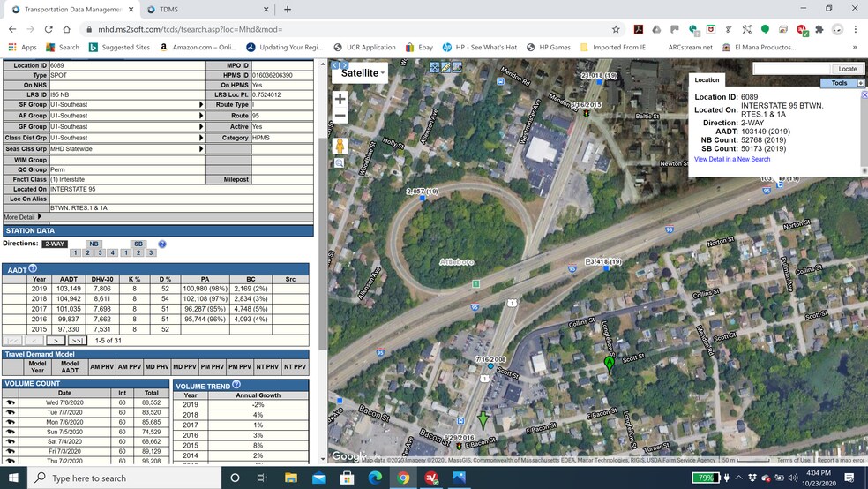Expand the map Tools panel
868x489 pixels.
click(x=860, y=83)
